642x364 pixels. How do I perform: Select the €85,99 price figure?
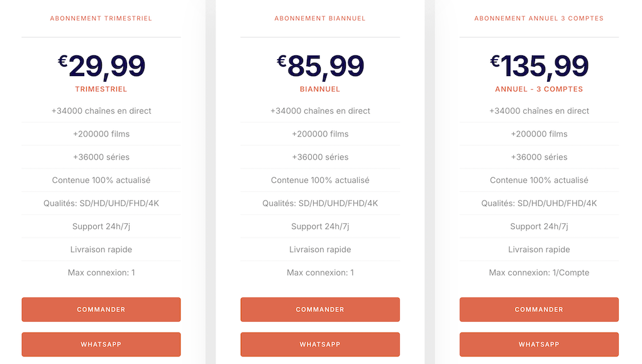click(321, 66)
